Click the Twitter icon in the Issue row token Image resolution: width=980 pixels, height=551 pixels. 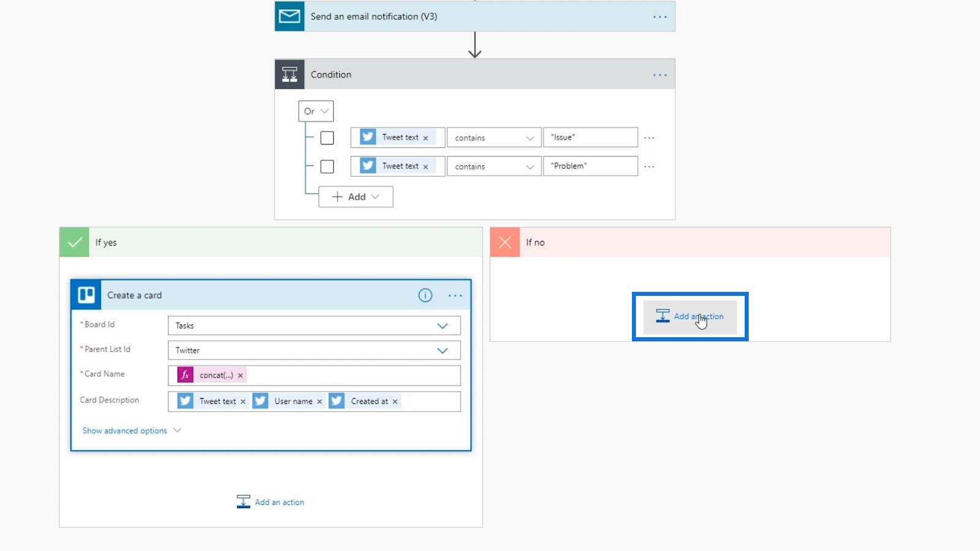tap(367, 137)
